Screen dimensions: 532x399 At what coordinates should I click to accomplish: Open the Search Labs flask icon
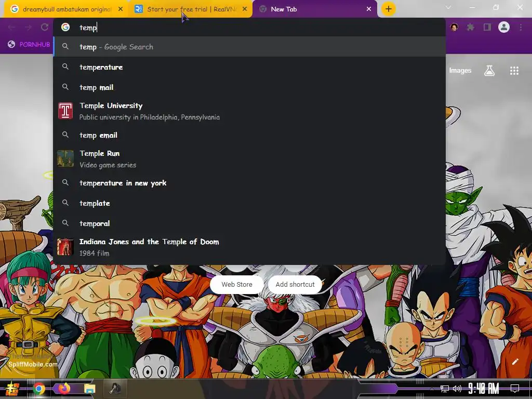coord(489,71)
